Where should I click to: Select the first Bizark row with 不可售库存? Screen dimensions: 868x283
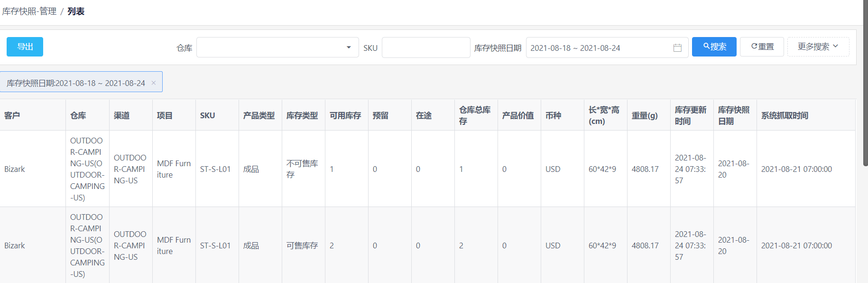point(427,169)
